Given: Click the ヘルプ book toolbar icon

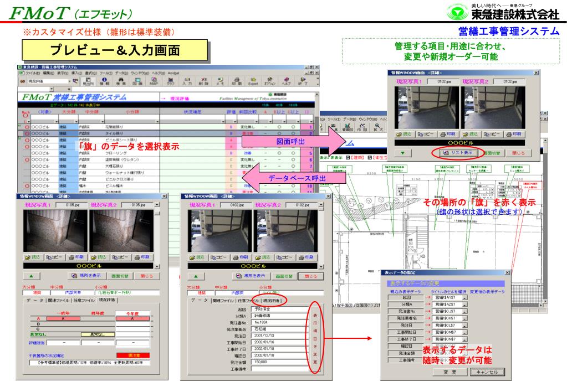Looking at the screenshot, I should pyautogui.click(x=287, y=81).
